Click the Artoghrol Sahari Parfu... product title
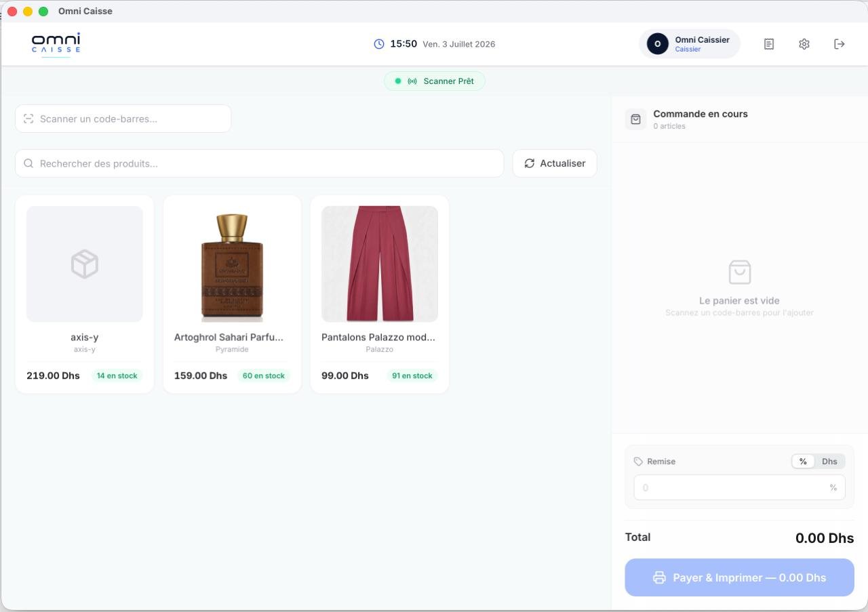 point(229,338)
